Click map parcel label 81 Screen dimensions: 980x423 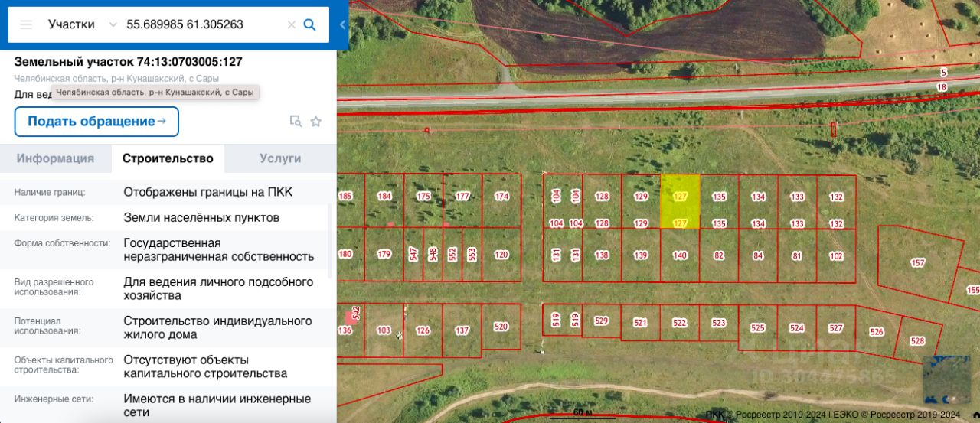pos(797,255)
